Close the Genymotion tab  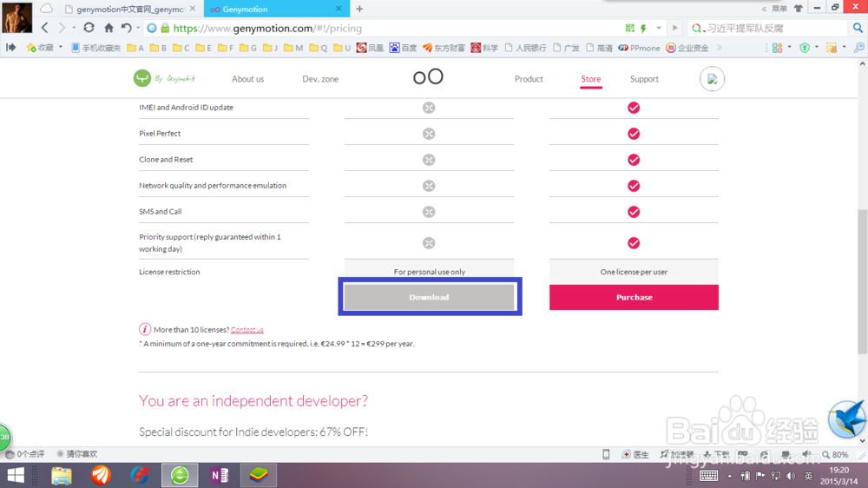[x=339, y=9]
